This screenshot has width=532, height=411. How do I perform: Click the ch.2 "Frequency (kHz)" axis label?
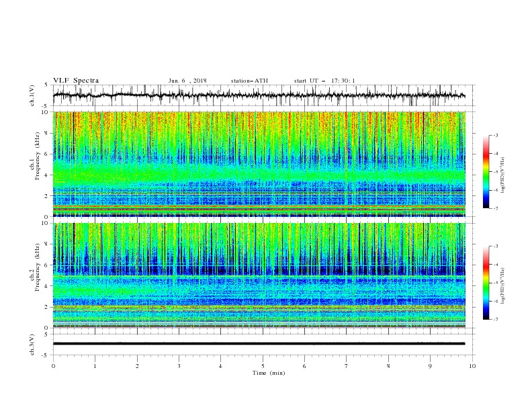(38, 267)
